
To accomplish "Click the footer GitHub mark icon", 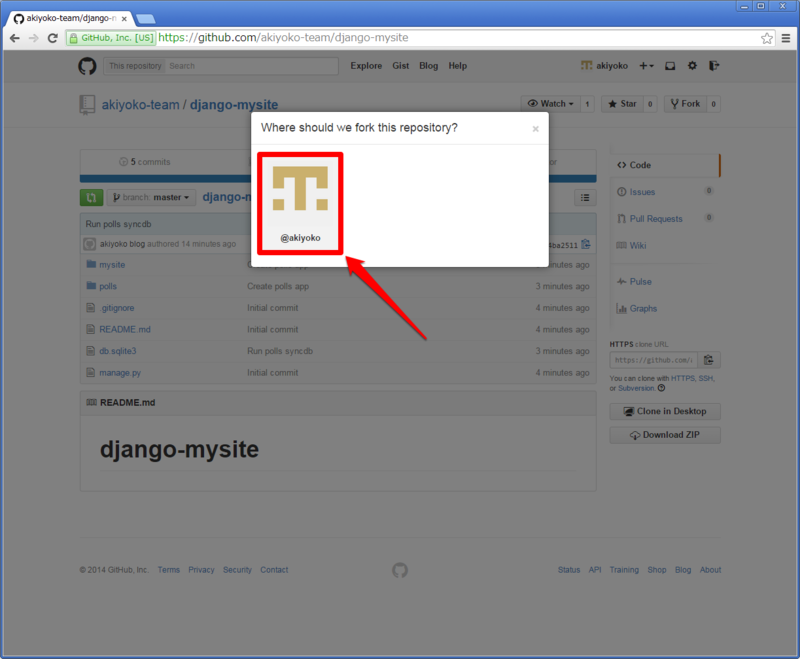I will point(400,570).
